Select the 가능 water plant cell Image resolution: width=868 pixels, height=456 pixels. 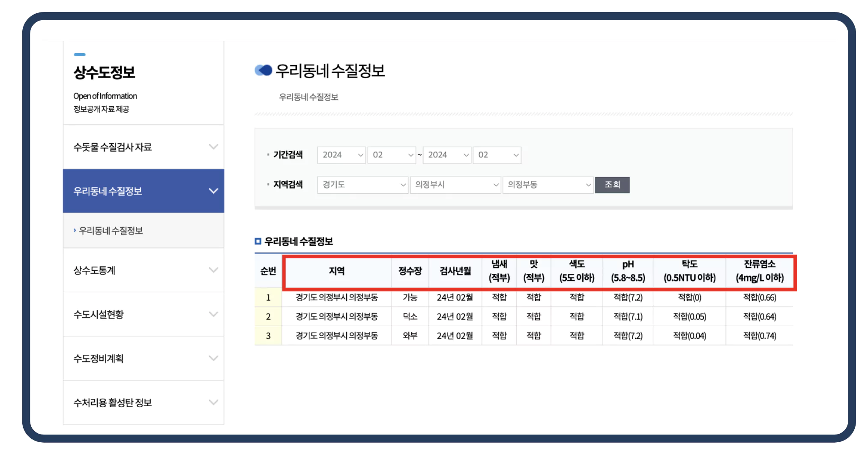point(410,297)
